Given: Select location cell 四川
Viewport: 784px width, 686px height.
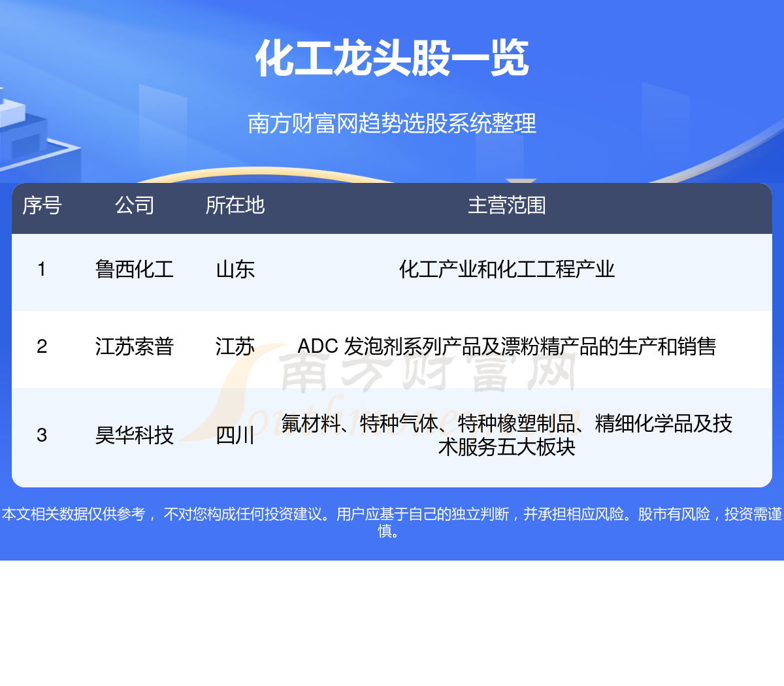Looking at the screenshot, I should [x=235, y=435].
